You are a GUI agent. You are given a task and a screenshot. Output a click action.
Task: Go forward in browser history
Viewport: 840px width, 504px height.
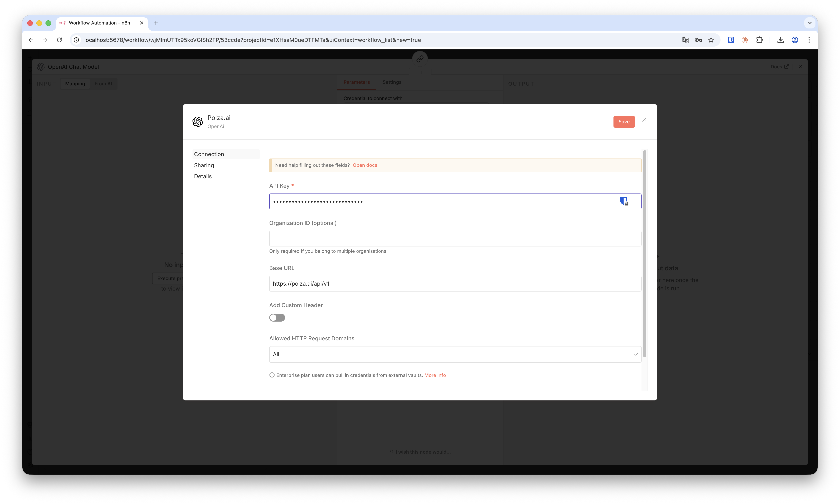tap(45, 40)
